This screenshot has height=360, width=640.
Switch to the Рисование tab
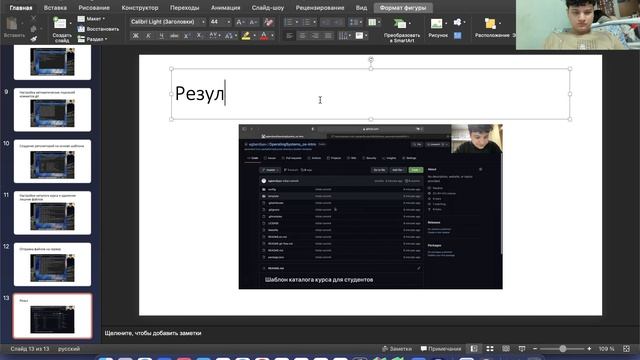point(94,8)
